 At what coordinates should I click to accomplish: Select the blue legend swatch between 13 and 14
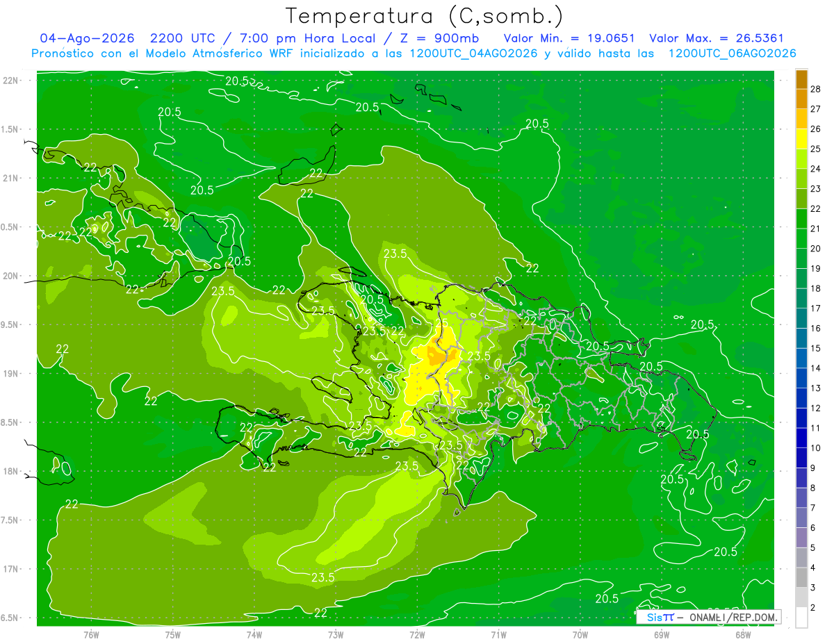coord(801,378)
